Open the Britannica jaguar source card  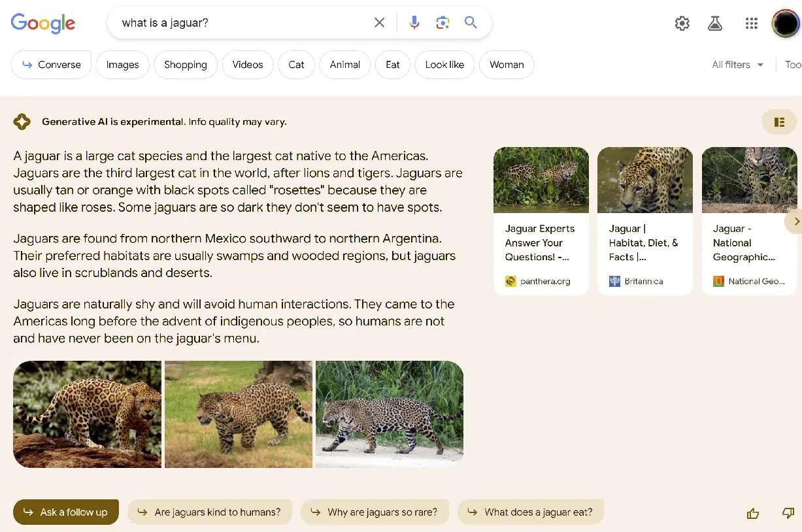click(x=644, y=220)
